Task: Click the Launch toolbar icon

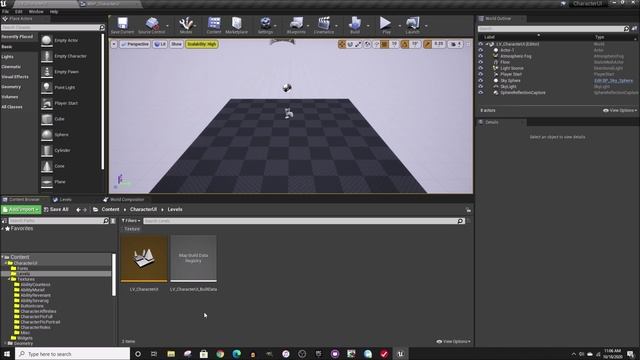Action: point(412,25)
